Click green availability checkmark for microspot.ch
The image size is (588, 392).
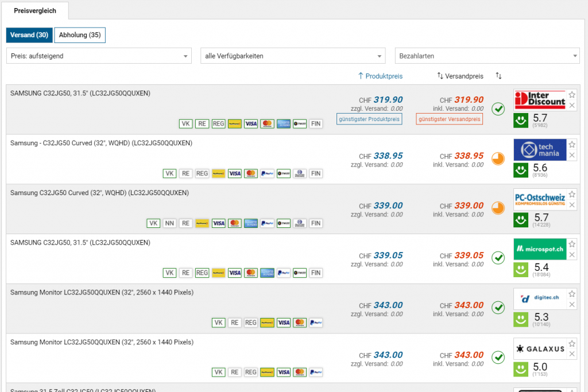click(498, 258)
